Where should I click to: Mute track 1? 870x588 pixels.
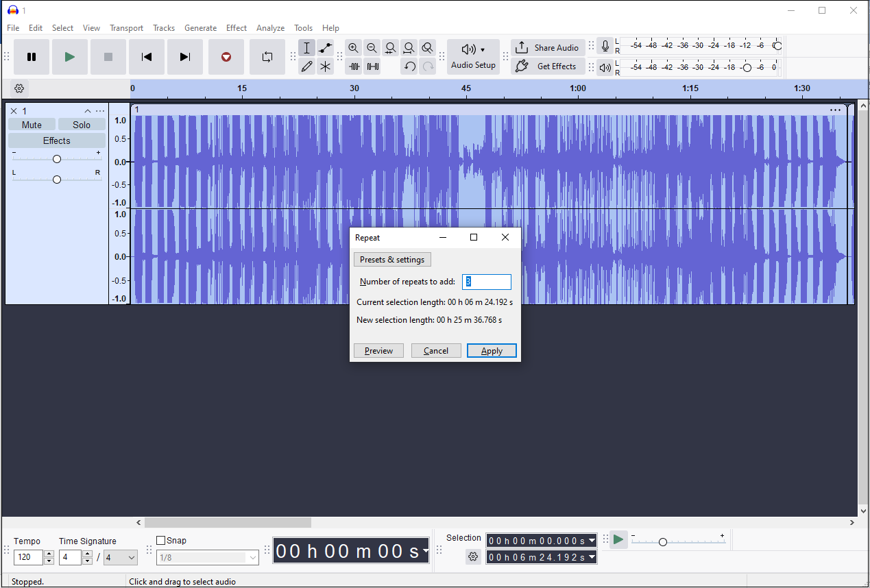point(32,124)
